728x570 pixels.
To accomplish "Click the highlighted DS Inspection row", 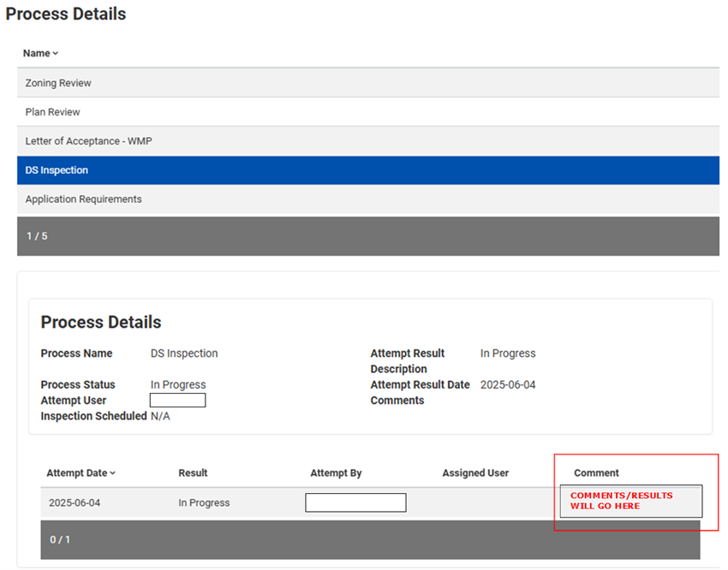I will coord(57,170).
